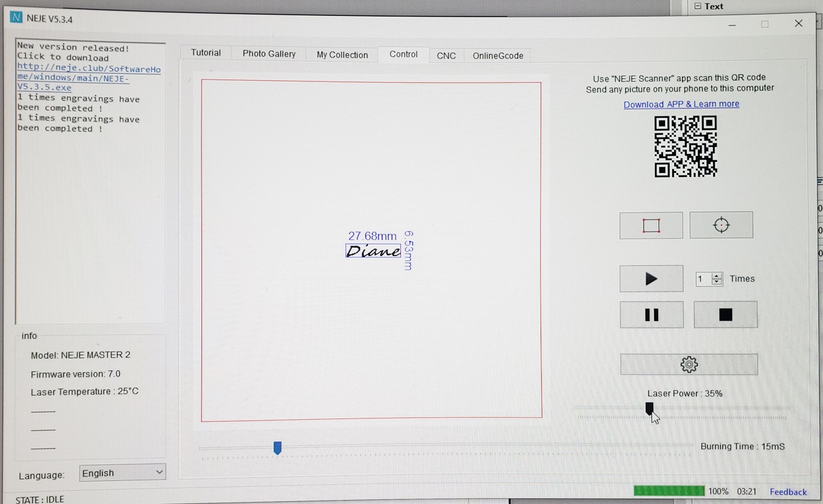Switch to the Photo Gallery tab

[269, 54]
